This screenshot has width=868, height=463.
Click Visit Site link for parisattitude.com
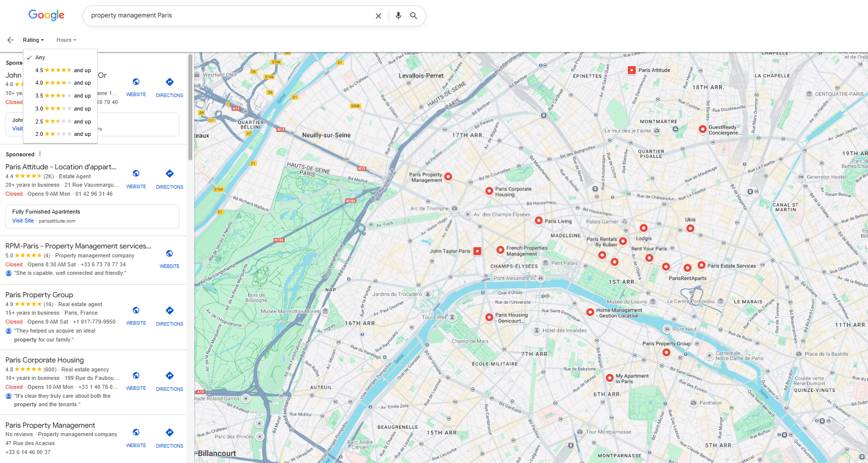pos(23,221)
